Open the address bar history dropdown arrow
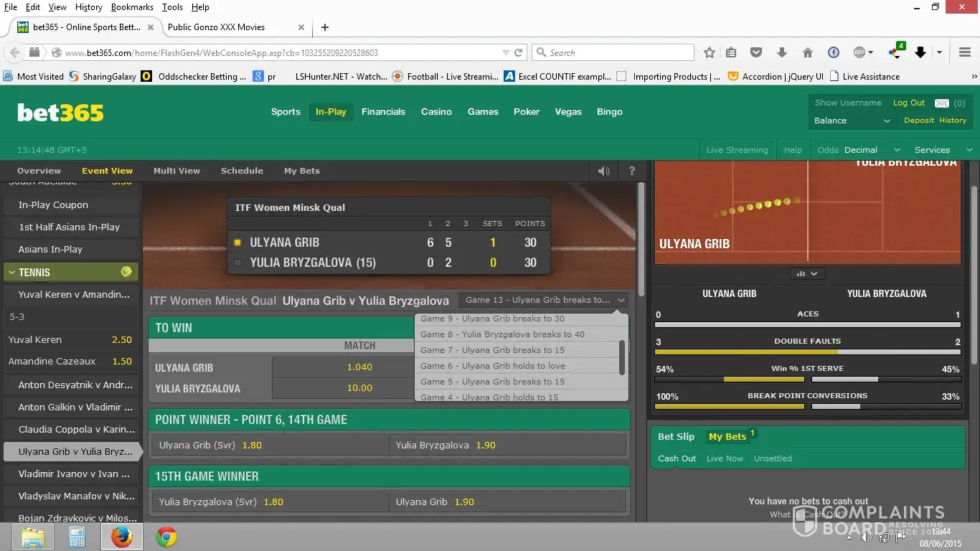Viewport: 980px width, 551px height. pos(506,53)
